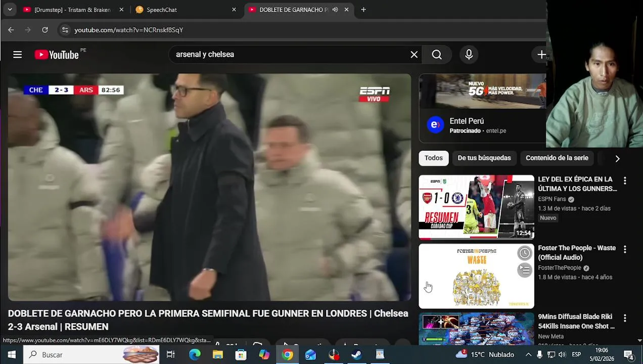Viewport: 643px width, 364px height.
Task: Open the YouTube hamburger guide menu
Action: (18, 55)
